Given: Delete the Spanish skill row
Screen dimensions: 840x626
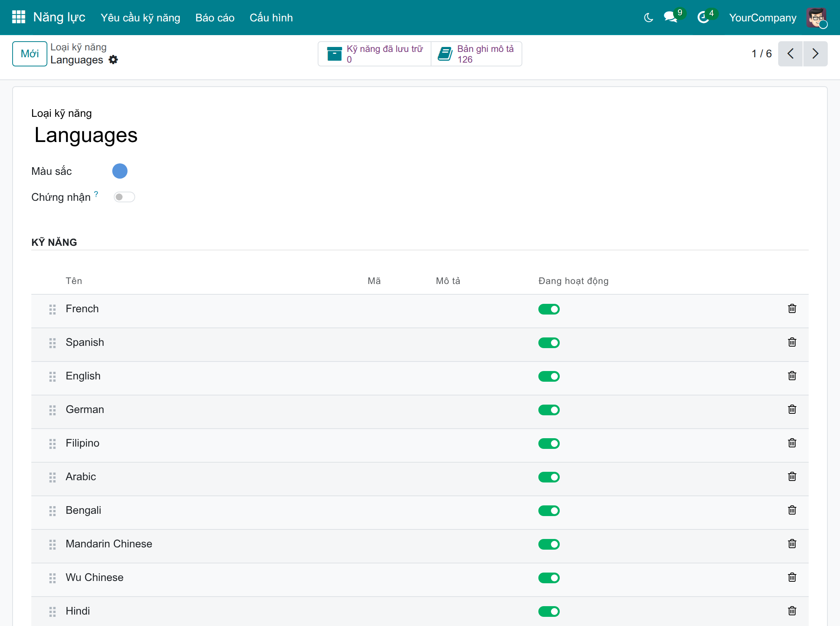Looking at the screenshot, I should click(x=792, y=342).
